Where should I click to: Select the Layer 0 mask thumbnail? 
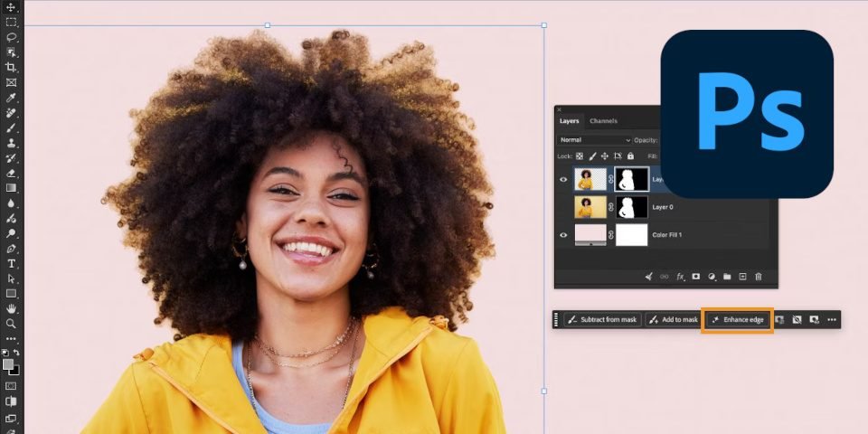pos(632,207)
